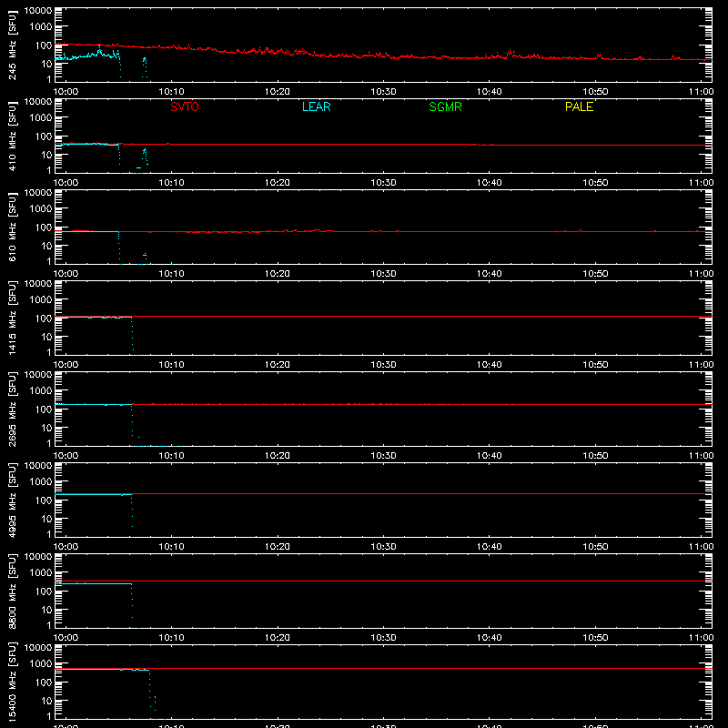The height and width of the screenshot is (728, 728).
Task: Select the 1415 MHz [SFU] axis title
Action: 13,318
